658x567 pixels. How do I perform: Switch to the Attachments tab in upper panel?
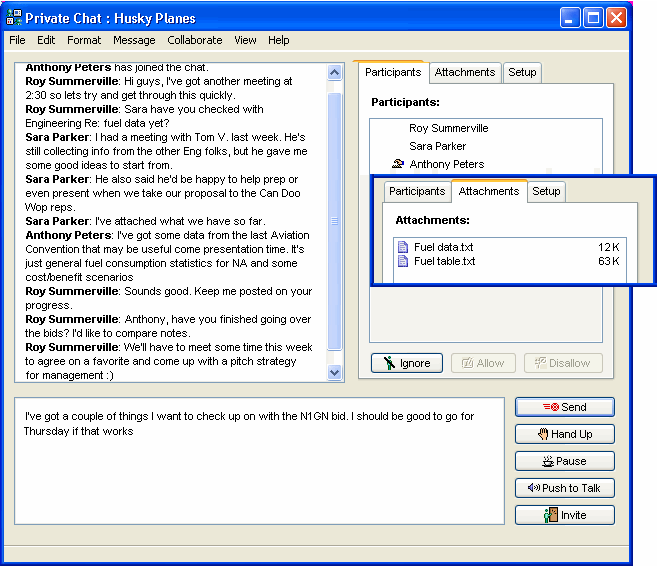click(x=464, y=72)
